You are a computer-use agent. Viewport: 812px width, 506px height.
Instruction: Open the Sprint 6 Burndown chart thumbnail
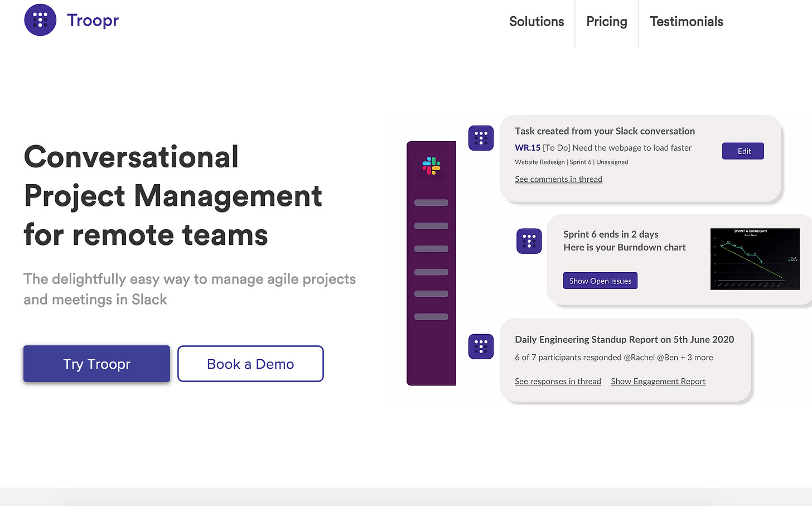(755, 259)
